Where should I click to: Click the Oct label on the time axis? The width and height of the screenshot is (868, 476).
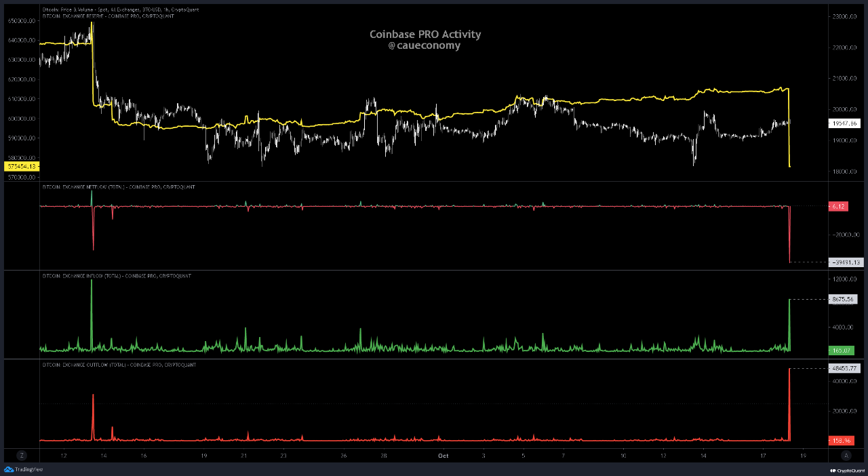(443, 456)
